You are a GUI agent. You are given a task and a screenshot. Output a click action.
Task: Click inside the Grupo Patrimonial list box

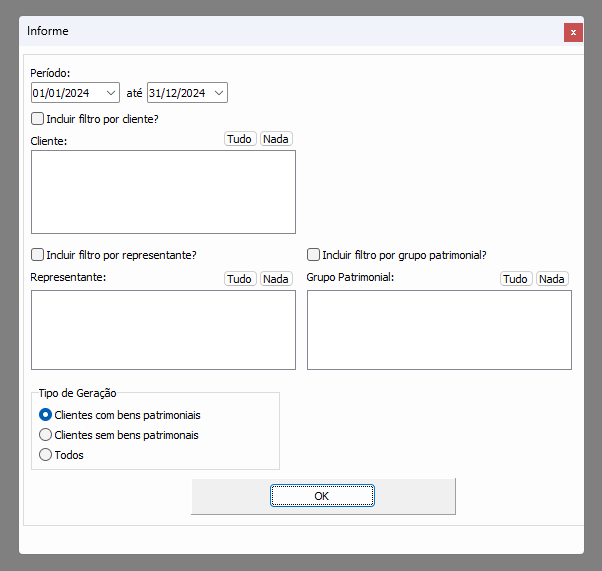439,330
